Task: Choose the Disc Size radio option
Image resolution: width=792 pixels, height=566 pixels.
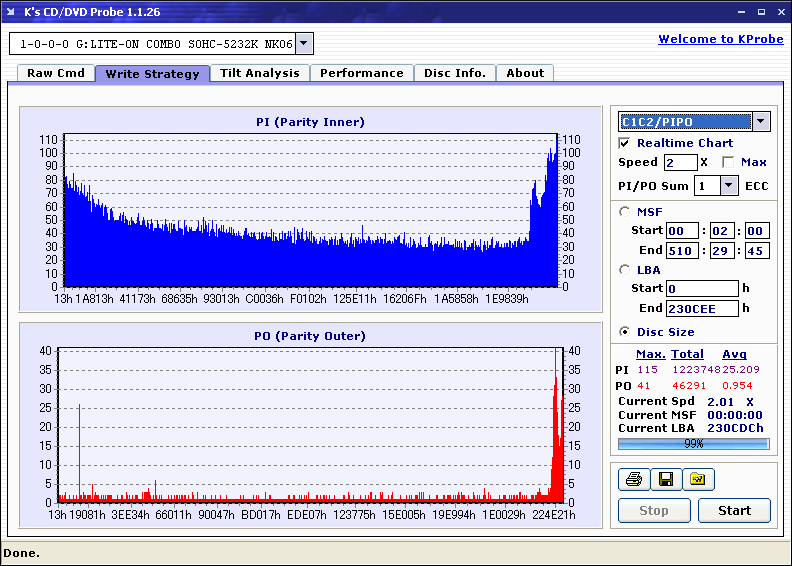Action: pos(625,332)
